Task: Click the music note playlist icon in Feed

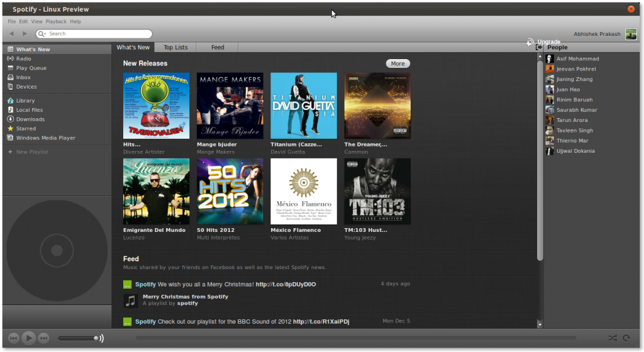Action: click(130, 300)
